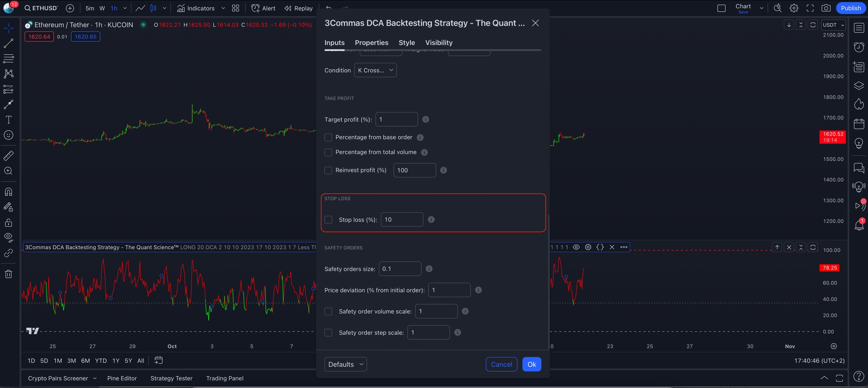Open the Defaults dropdown
868x388 pixels.
345,364
